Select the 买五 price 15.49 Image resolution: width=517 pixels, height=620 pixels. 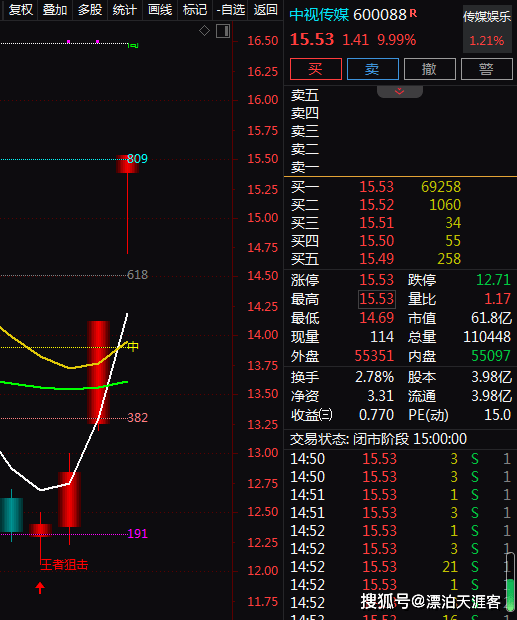click(376, 259)
